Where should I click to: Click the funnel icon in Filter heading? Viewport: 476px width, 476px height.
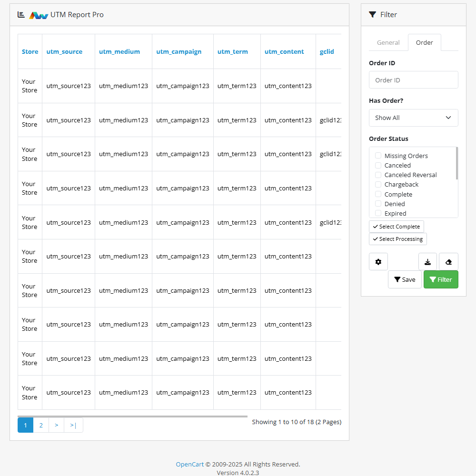(x=372, y=15)
